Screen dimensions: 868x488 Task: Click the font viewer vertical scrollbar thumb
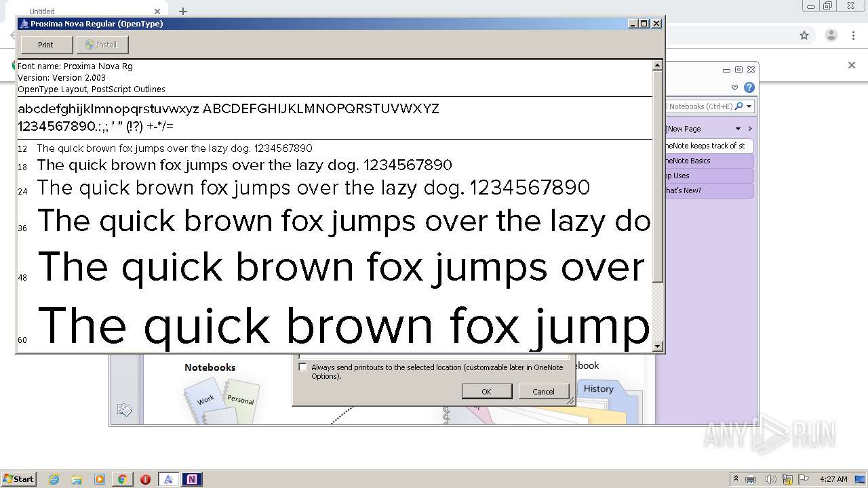coord(657,177)
